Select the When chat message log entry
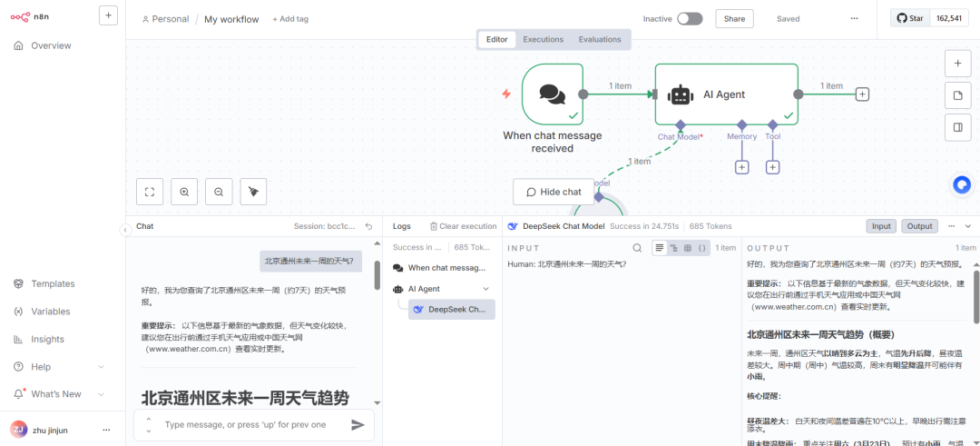Screen dimensions: 980x446 coord(442,268)
